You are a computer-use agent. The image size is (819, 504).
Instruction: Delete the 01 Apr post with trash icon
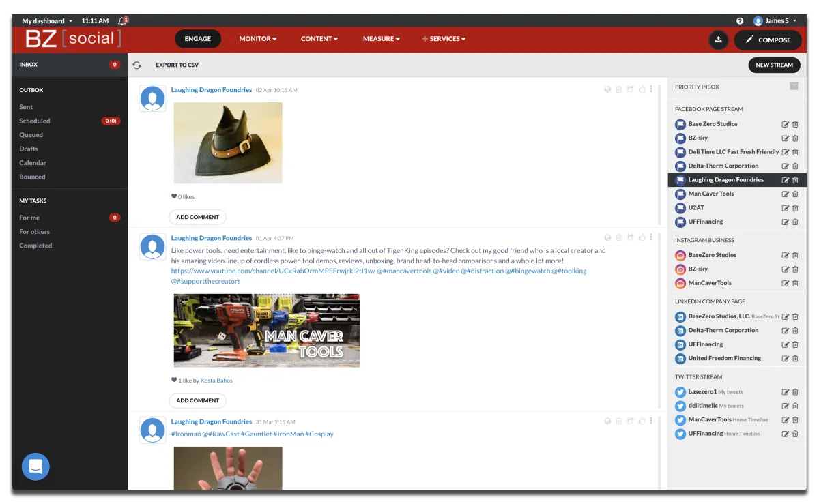(619, 238)
